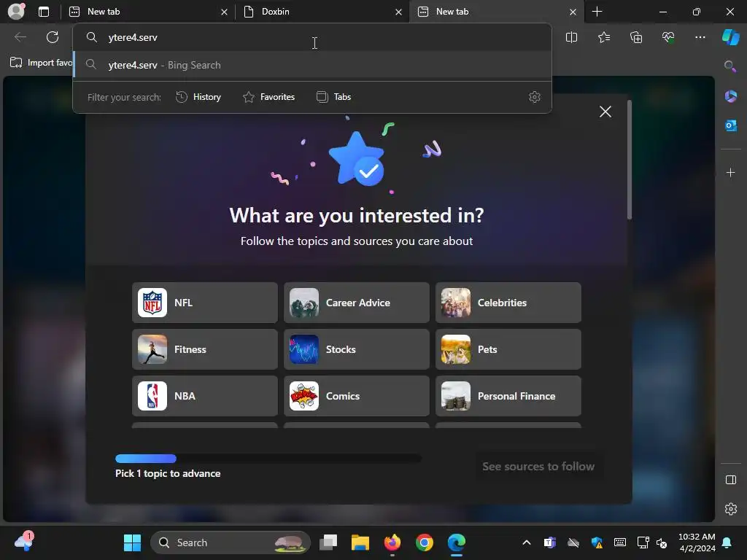Image resolution: width=747 pixels, height=560 pixels.
Task: Open a new tab with plus button
Action: pos(597,12)
